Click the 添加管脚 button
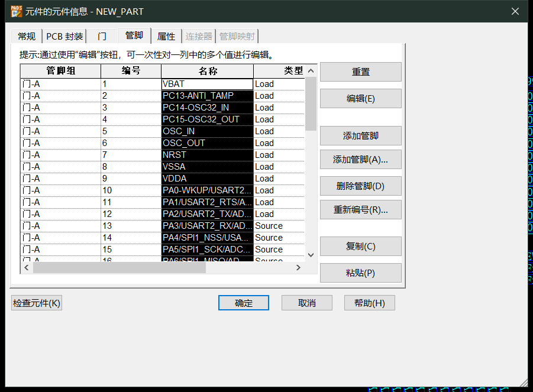The image size is (533, 392). pyautogui.click(x=361, y=136)
